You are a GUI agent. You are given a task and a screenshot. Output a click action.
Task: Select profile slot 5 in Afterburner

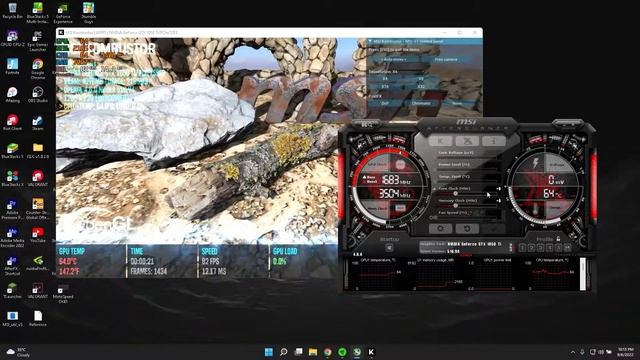pyautogui.click(x=558, y=248)
